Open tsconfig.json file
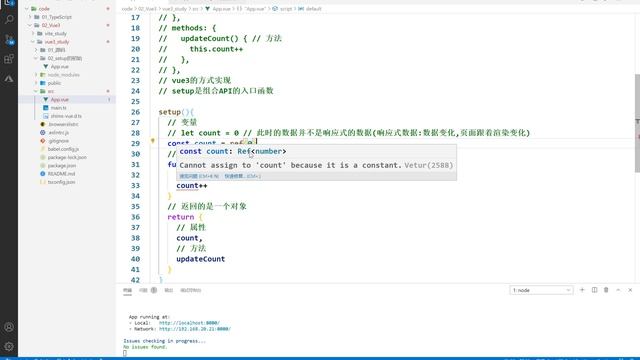 click(61, 182)
